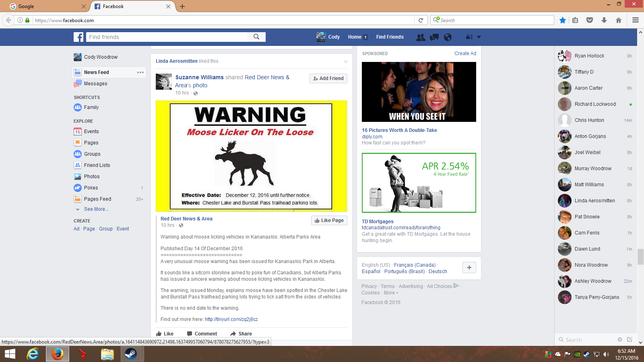Screen dimensions: 644x362
Task: Open Photos in Explore section
Action: click(x=92, y=177)
